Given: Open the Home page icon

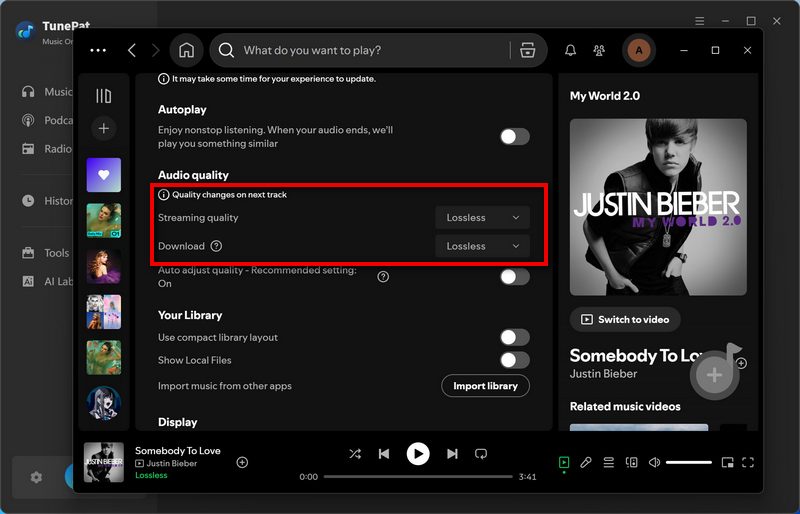Looking at the screenshot, I should pyautogui.click(x=186, y=50).
